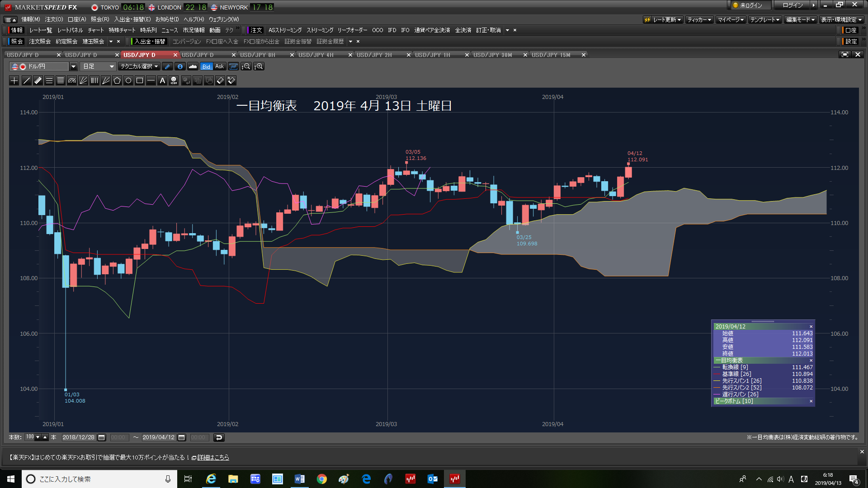Click the start date field 2018/12/28
Screen dimensions: 868x488
click(79, 437)
